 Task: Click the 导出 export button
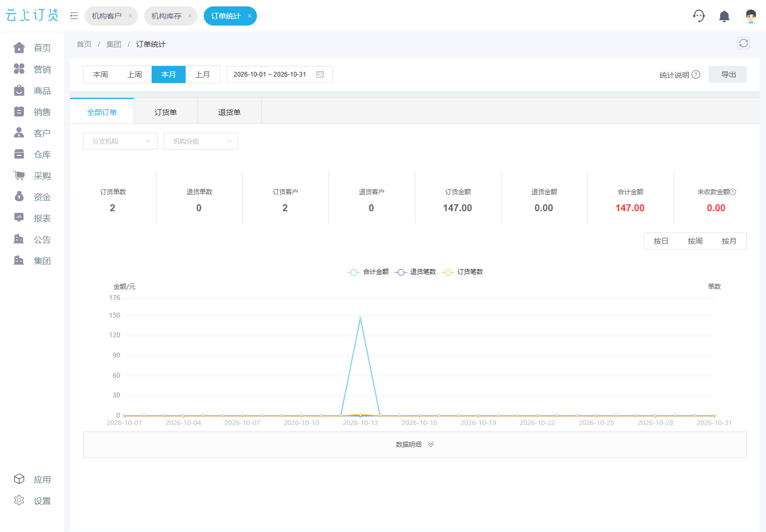coord(728,74)
